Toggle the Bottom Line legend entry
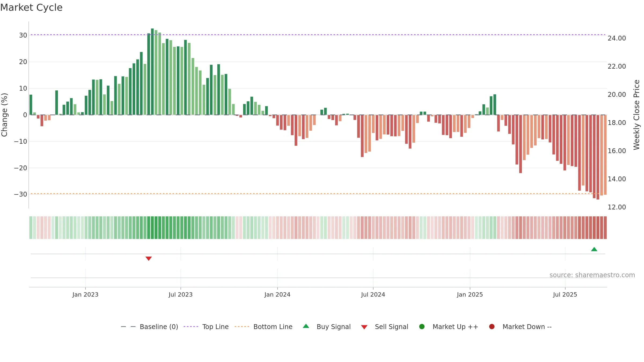The height and width of the screenshot is (362, 644). point(264,327)
